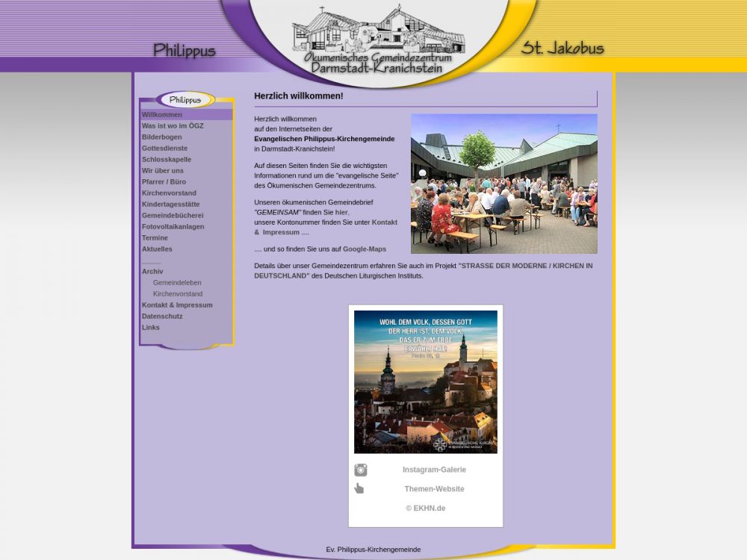Select Willkommen in the sidebar menu

pos(162,115)
